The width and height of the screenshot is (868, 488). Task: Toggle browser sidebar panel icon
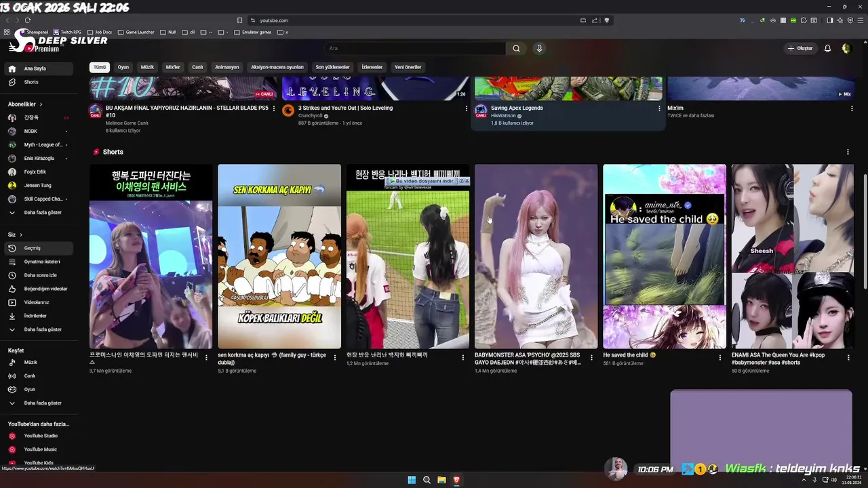830,20
